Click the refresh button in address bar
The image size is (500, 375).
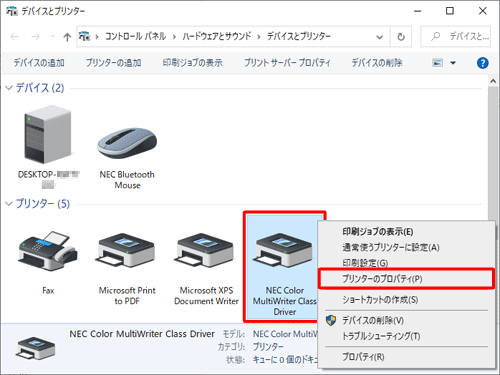click(x=401, y=37)
